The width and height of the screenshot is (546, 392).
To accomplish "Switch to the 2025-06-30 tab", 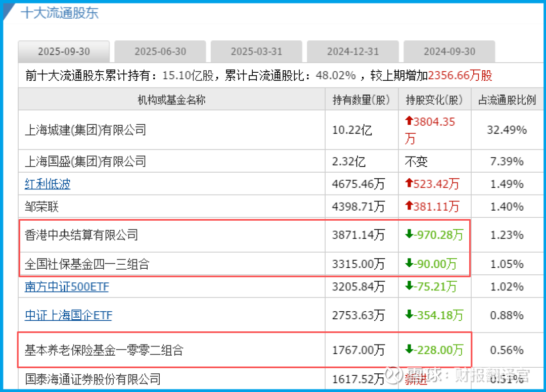I will coord(160,52).
